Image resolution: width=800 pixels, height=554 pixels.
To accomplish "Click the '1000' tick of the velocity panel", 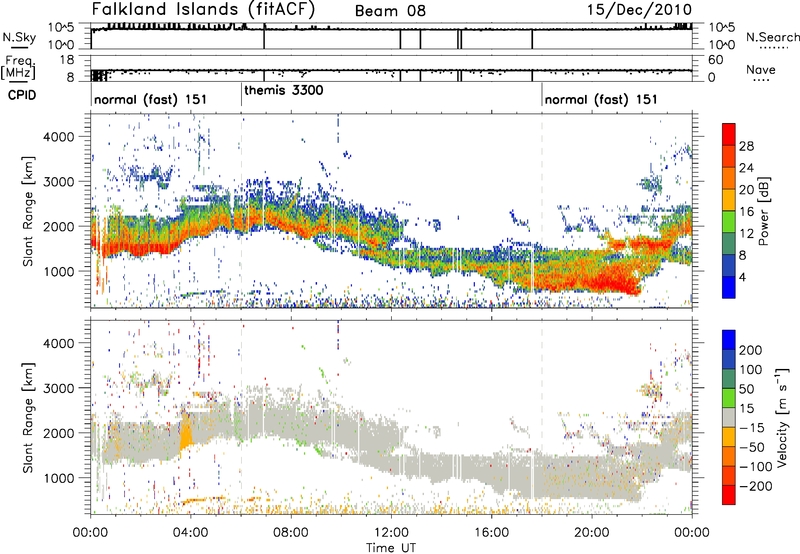I will click(59, 478).
